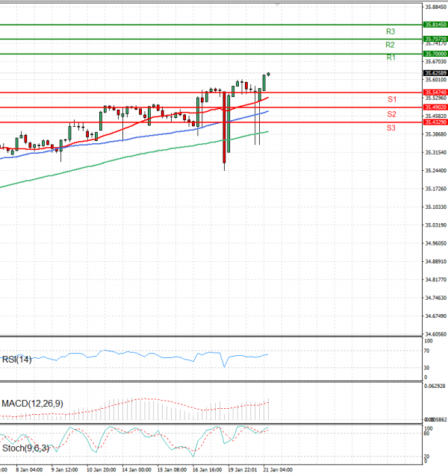This screenshot has height=476, width=448.
Task: Click the 35.75720 price tag
Action: 435,39
